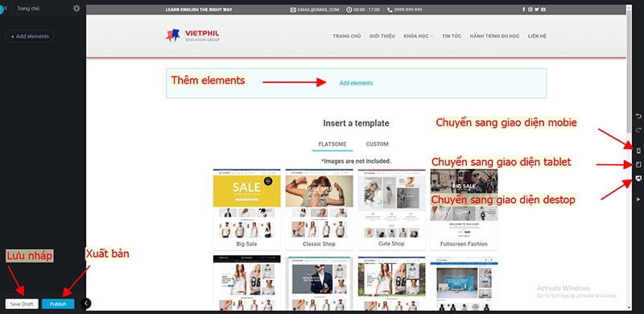Image resolution: width=644 pixels, height=314 pixels.
Task: Click the clock icon beside 08:00 - 17:00
Action: 349,10
